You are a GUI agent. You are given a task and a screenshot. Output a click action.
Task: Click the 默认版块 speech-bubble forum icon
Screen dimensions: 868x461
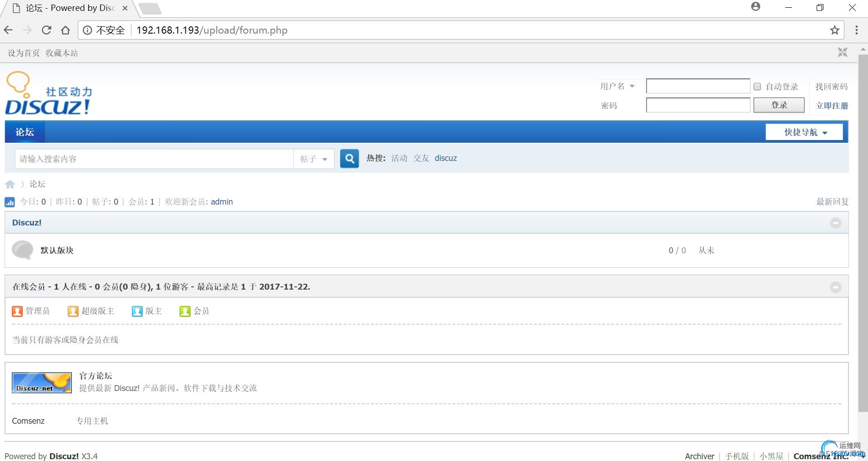coord(22,250)
